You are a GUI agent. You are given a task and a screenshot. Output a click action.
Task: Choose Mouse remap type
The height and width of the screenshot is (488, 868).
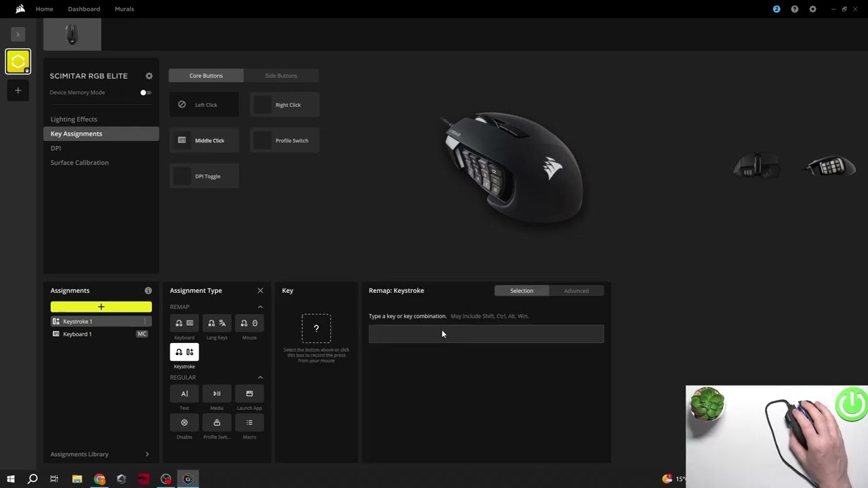pyautogui.click(x=250, y=323)
